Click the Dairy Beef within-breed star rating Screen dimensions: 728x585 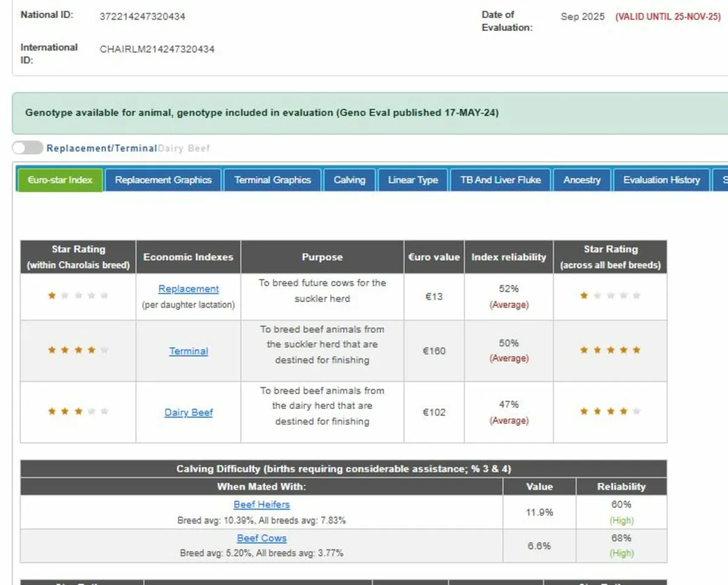coord(78,411)
